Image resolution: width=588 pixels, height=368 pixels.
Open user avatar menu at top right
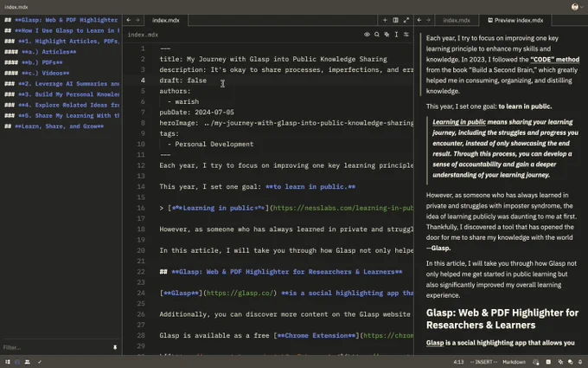click(577, 7)
